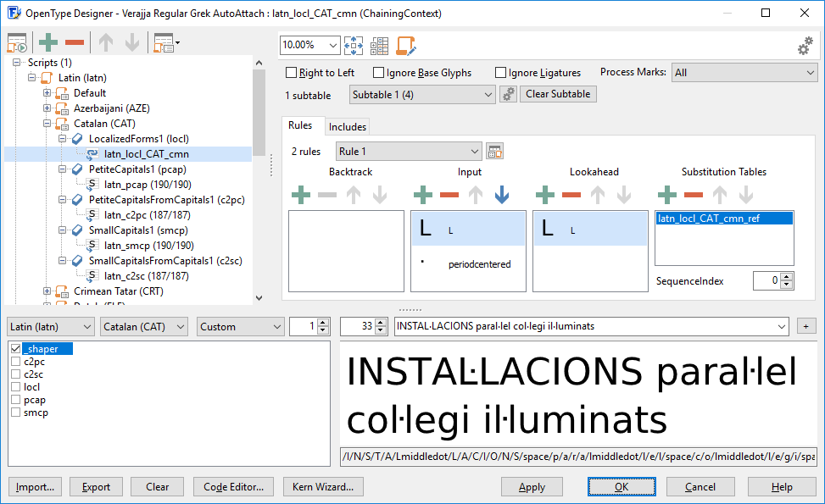Click the orange edit glyph icon

point(405,46)
